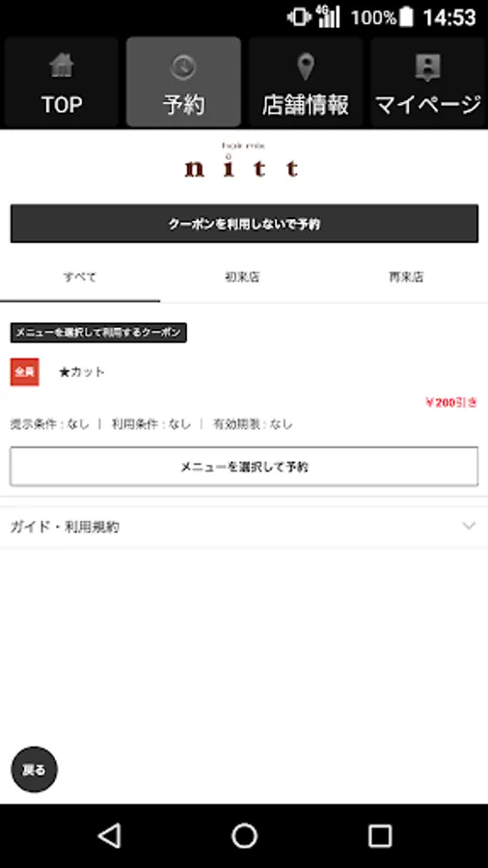Click the nitt hair salon logo
The width and height of the screenshot is (488, 868).
tap(242, 163)
